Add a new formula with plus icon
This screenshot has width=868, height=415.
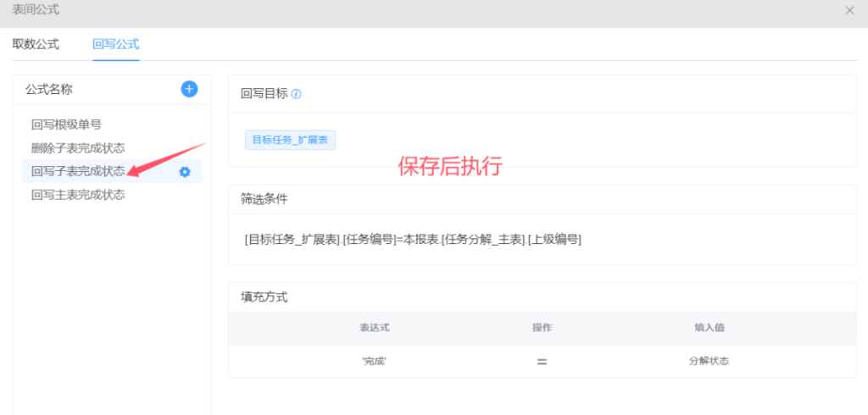(189, 89)
